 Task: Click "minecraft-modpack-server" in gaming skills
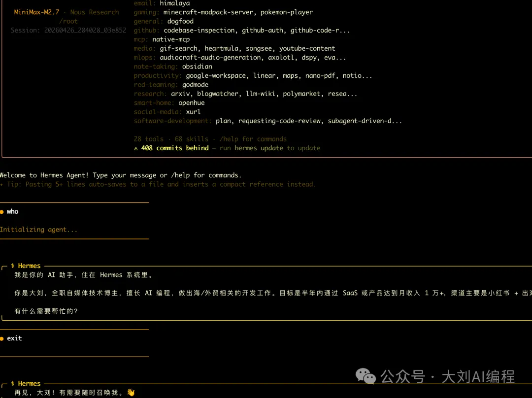206,12
